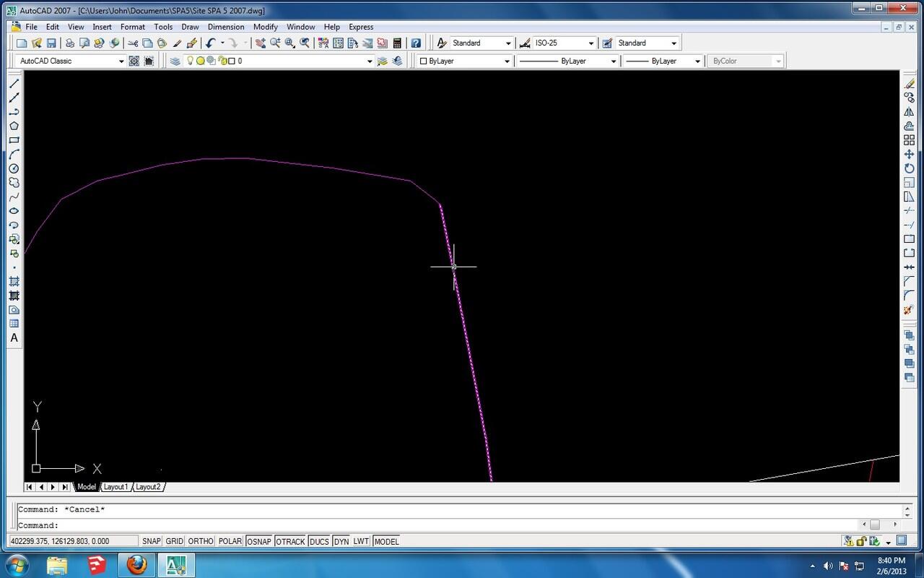Screen dimensions: 924x578
Task: Open Firefox from the taskbar
Action: (x=136, y=564)
